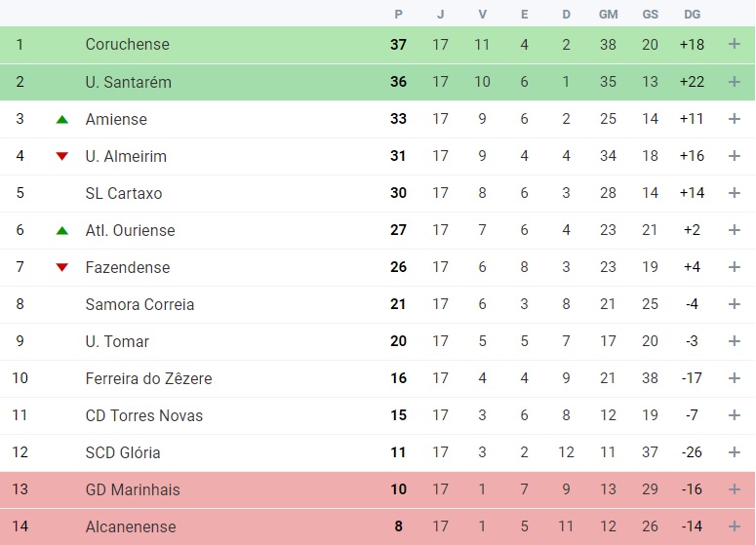Open the Coruchense team link
Screen dimensions: 756x545
pos(127,44)
